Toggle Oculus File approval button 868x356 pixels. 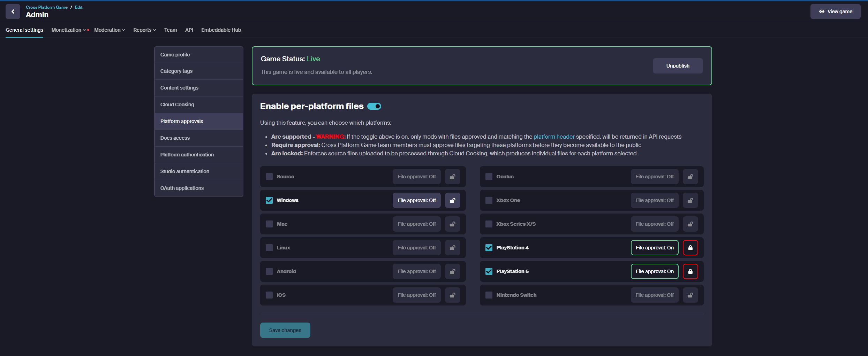(x=654, y=177)
